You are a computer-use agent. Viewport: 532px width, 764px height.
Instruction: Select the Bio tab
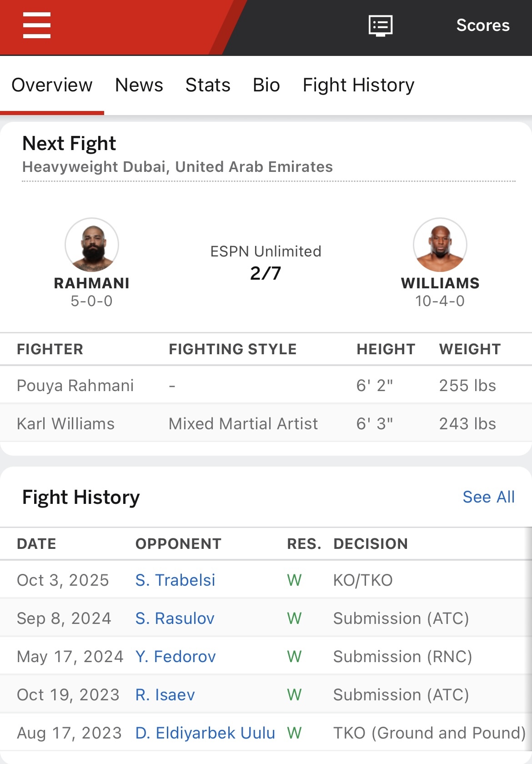click(x=266, y=85)
